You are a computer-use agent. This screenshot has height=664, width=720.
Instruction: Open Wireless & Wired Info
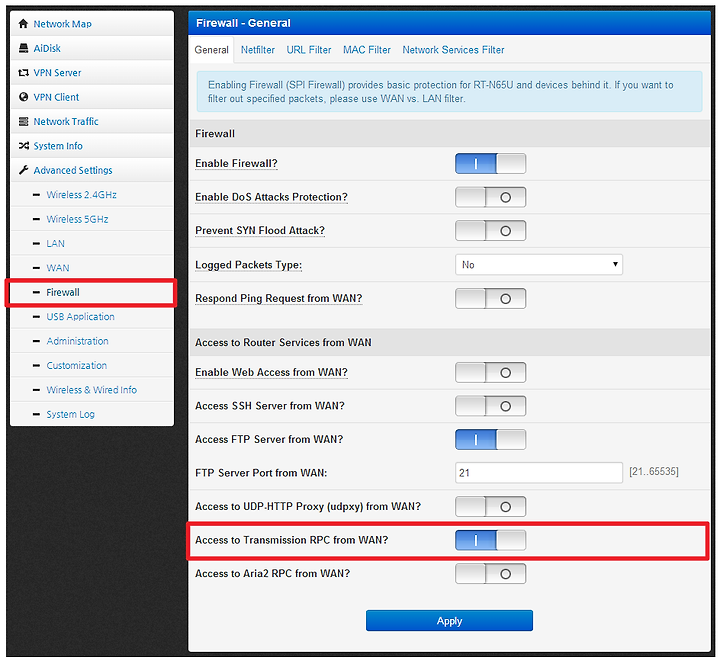coord(92,389)
